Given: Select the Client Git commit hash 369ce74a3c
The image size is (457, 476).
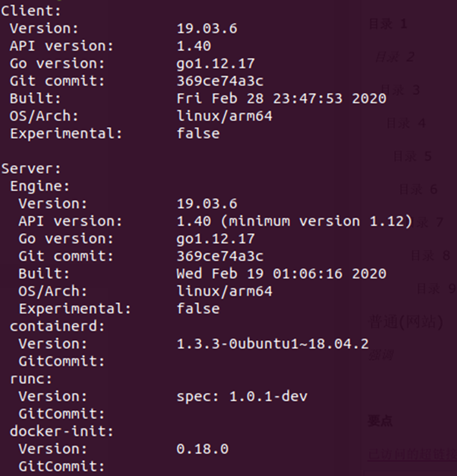Looking at the screenshot, I should point(220,82).
